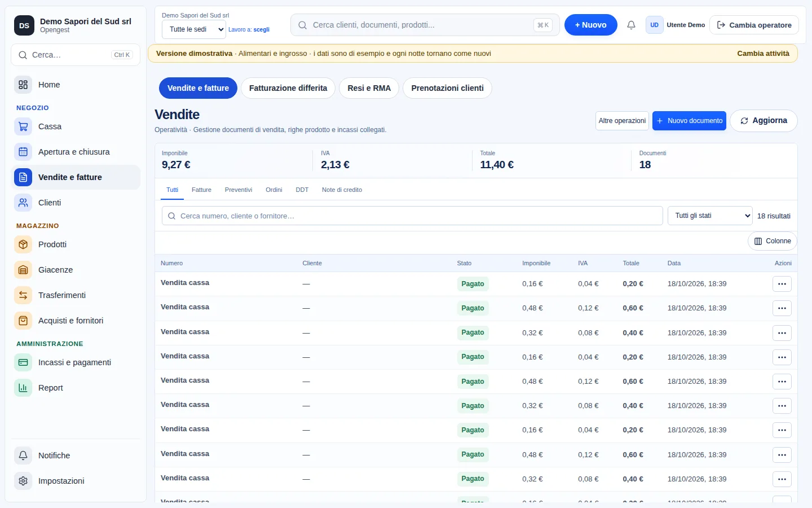Click the Incassi e pagamenti card icon
The width and height of the screenshot is (812, 508).
point(23,362)
